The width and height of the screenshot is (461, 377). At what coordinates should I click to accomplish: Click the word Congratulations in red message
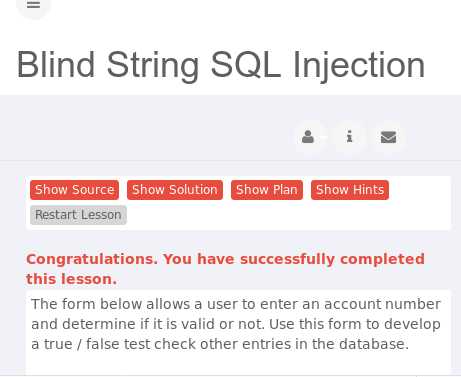tap(92, 259)
